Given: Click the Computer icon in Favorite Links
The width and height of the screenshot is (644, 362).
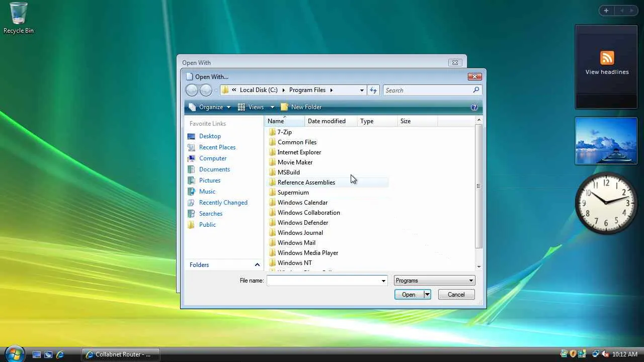Looking at the screenshot, I should [191, 158].
